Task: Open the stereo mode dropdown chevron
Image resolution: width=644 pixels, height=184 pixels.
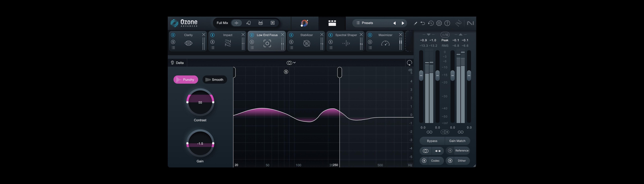Action: [x=294, y=63]
